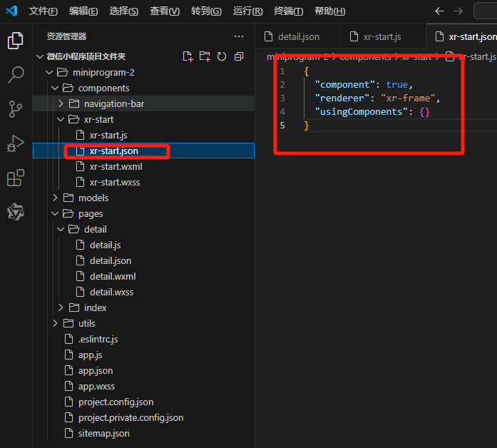Switch to the xr-start.js editor tab

click(x=383, y=37)
